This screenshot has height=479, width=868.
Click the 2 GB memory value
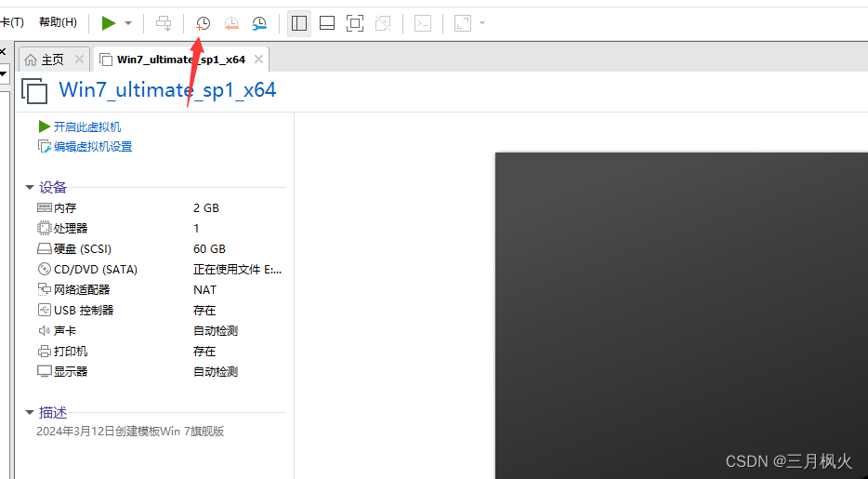206,208
